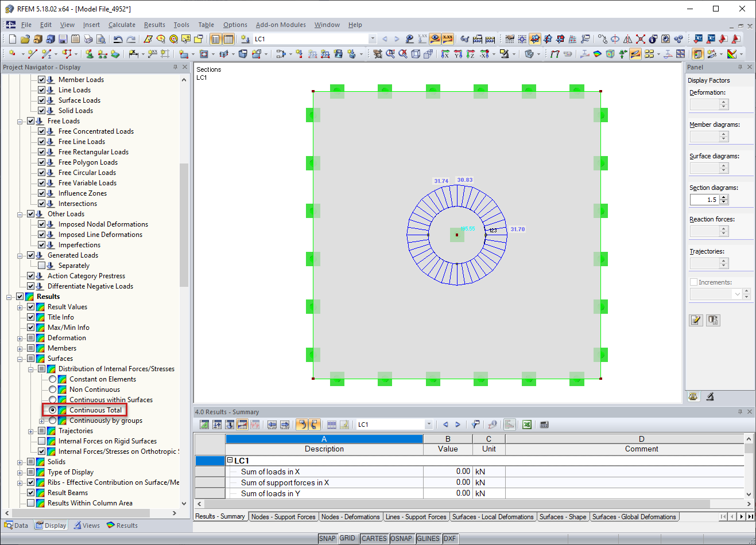Collapse the Other Loads tree node
The height and width of the screenshot is (545, 756).
(20, 214)
